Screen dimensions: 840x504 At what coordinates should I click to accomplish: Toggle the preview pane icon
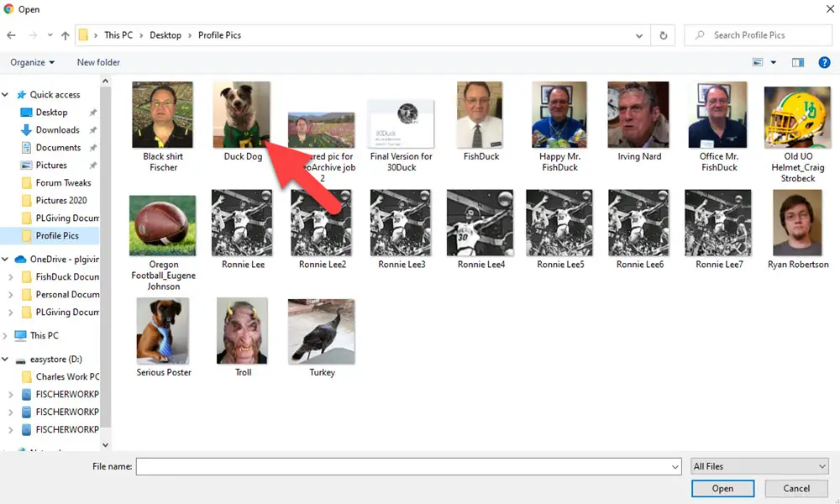[798, 62]
